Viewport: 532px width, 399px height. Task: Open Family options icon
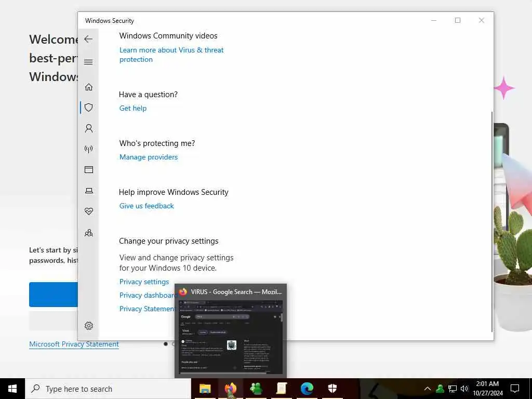(88, 233)
